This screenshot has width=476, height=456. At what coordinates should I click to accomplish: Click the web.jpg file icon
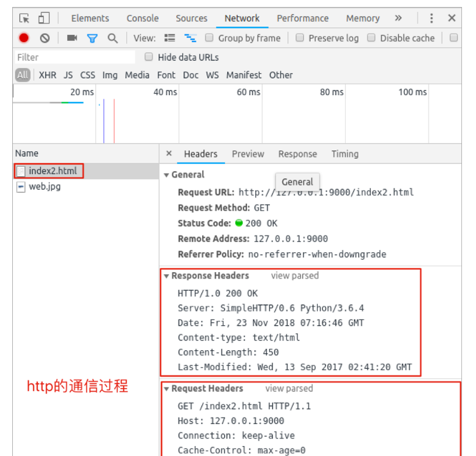20,187
